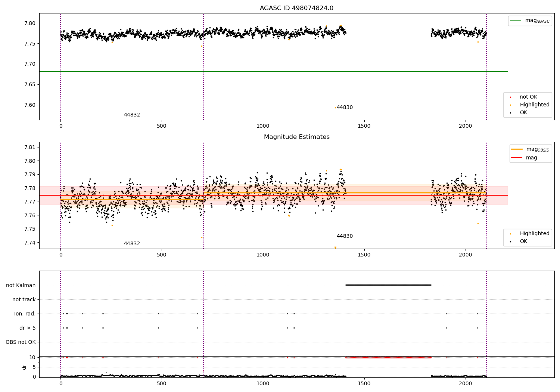Click the 7.76 tick label in Magnitude Estimates

point(30,216)
